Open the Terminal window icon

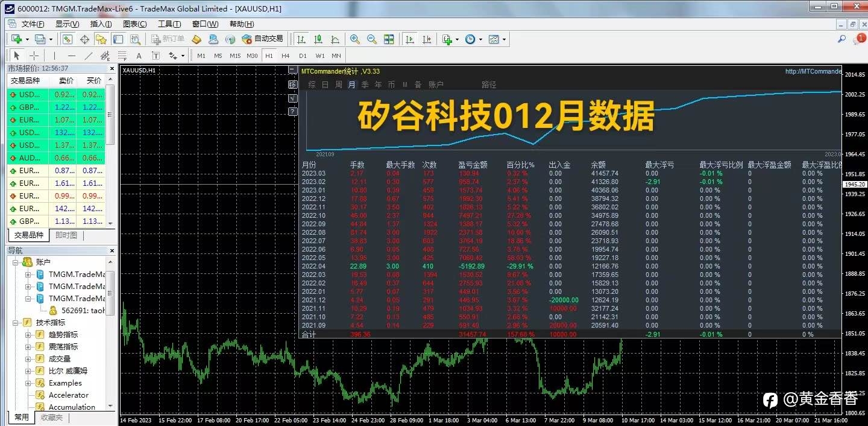tap(118, 39)
